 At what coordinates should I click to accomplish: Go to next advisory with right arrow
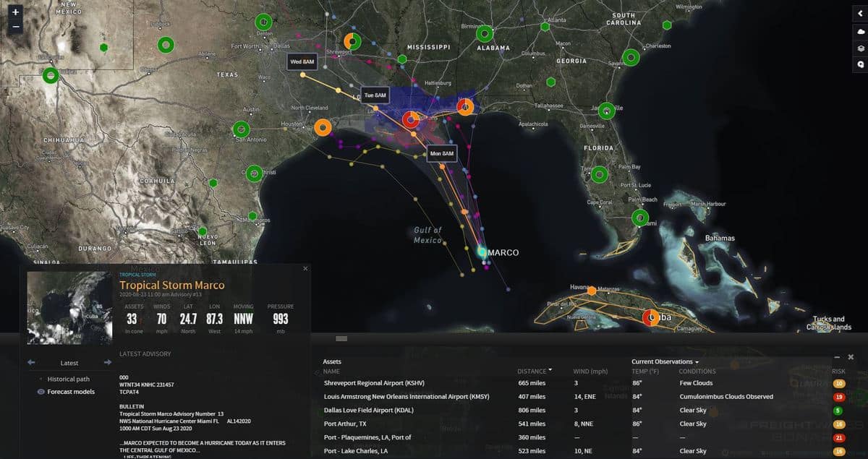point(108,362)
